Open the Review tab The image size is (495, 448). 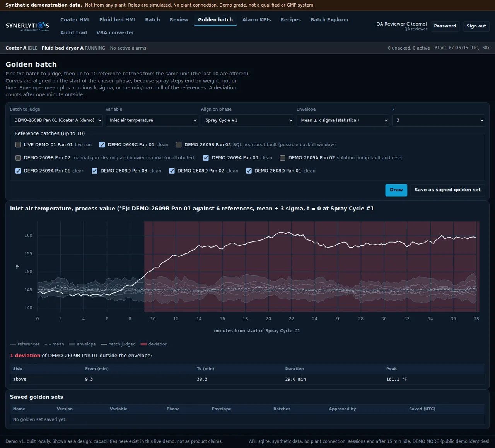pos(179,20)
